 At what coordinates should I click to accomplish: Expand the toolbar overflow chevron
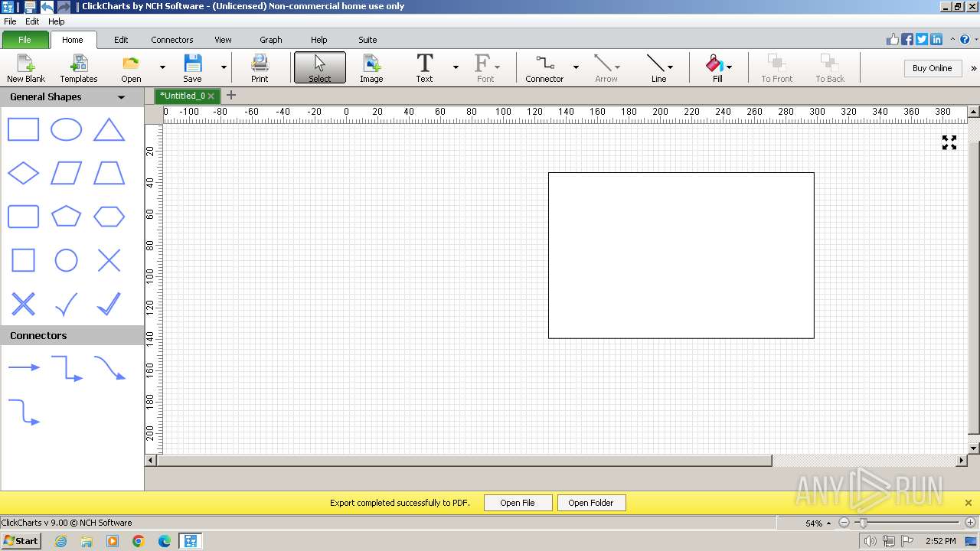point(974,68)
